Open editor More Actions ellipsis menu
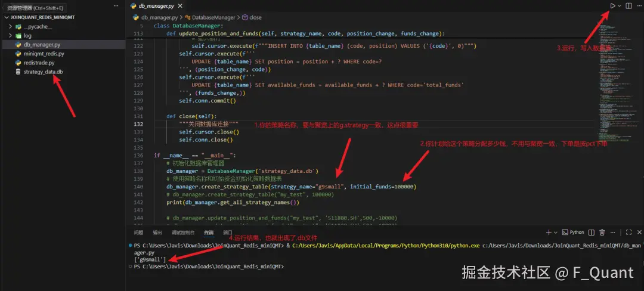The height and width of the screenshot is (291, 644). click(x=639, y=6)
